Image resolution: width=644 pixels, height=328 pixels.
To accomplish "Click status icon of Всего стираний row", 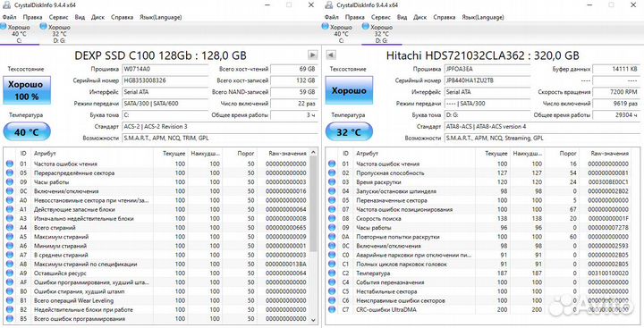I will [x=10, y=227].
